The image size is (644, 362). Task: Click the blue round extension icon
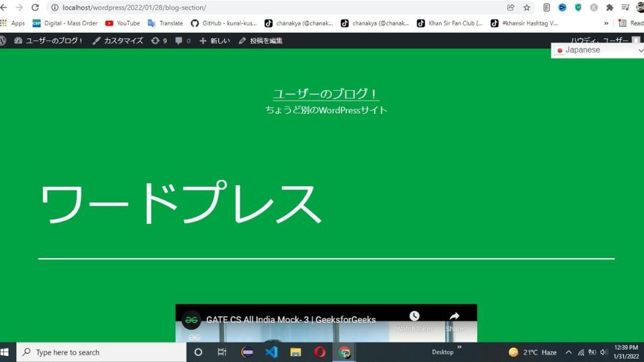point(562,7)
